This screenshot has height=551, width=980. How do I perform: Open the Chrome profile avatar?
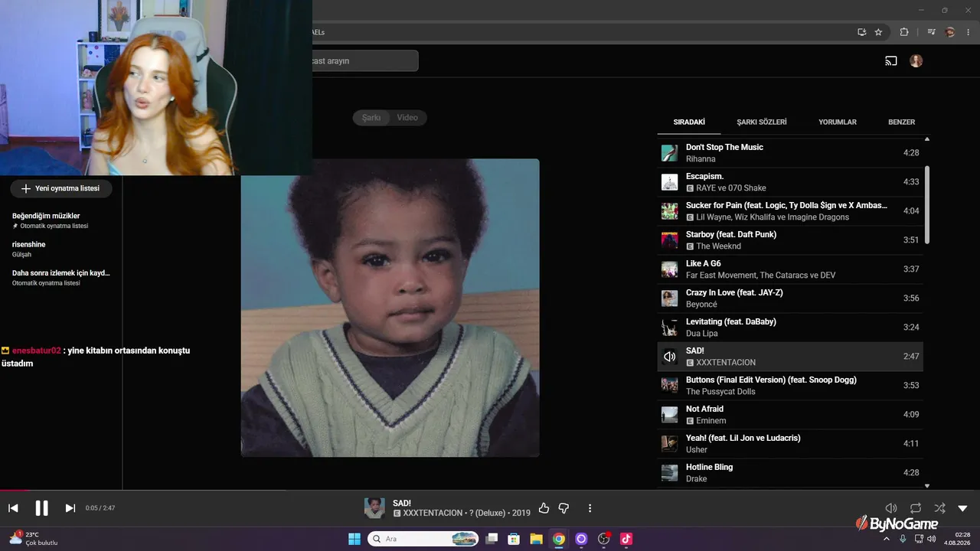coord(950,32)
